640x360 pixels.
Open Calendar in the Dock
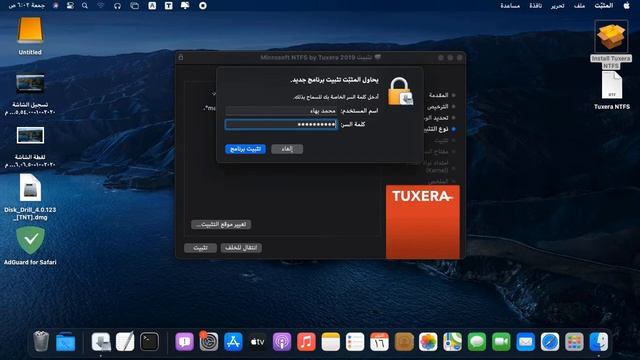point(379,342)
